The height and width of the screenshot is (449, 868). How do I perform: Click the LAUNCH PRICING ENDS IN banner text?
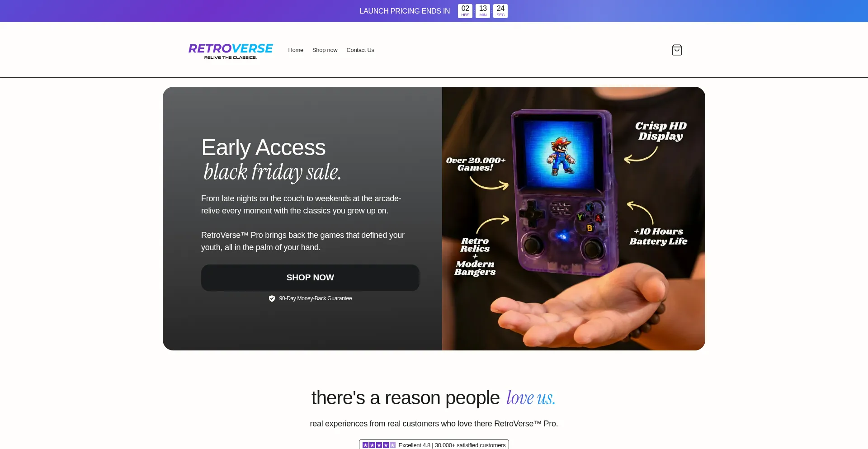coord(405,11)
